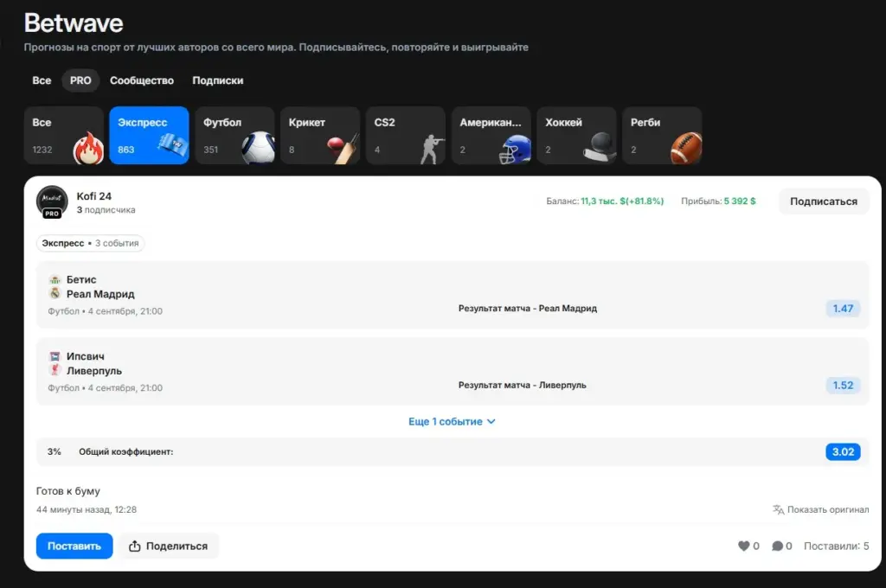Image resolution: width=886 pixels, height=588 pixels.
Task: Click the 44 минуты назад, 12:28 timestamp
Action: coord(87,509)
